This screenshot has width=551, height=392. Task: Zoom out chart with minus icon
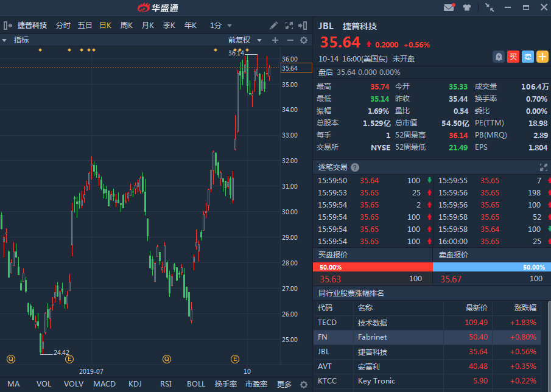point(290,40)
